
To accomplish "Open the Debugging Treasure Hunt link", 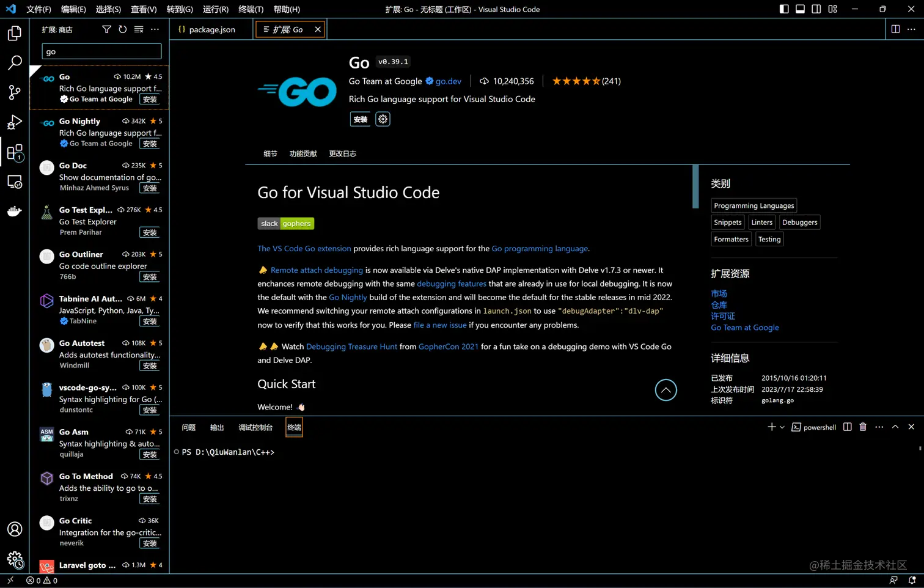I will tap(351, 347).
